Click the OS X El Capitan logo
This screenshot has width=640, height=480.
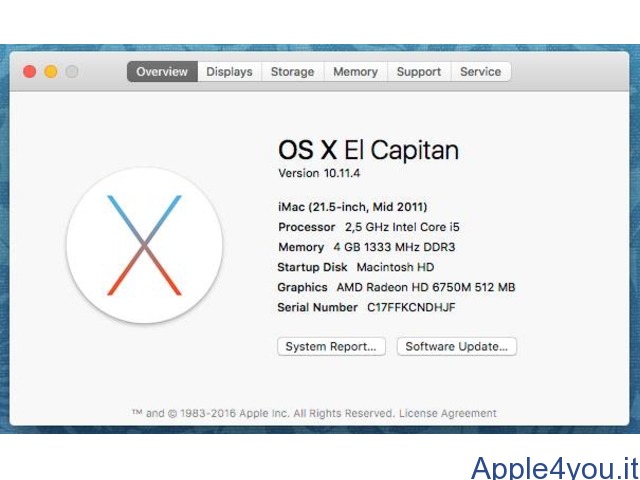click(x=144, y=245)
